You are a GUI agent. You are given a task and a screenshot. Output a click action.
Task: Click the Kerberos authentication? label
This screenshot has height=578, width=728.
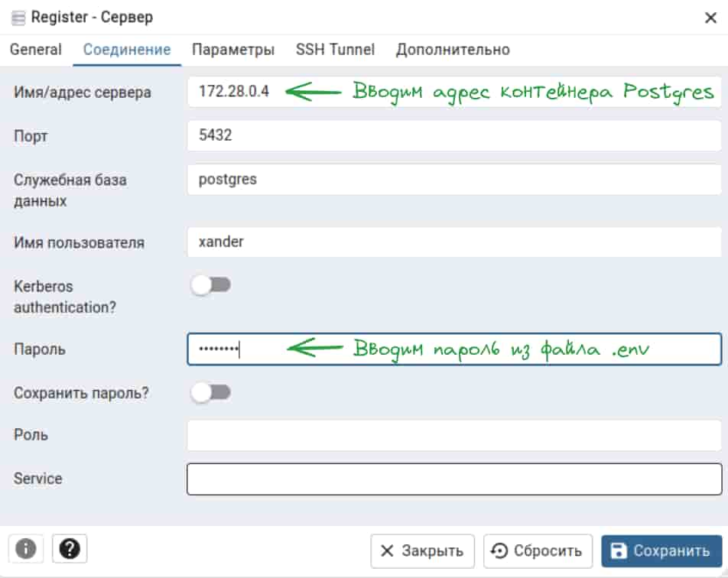pyautogui.click(x=65, y=297)
